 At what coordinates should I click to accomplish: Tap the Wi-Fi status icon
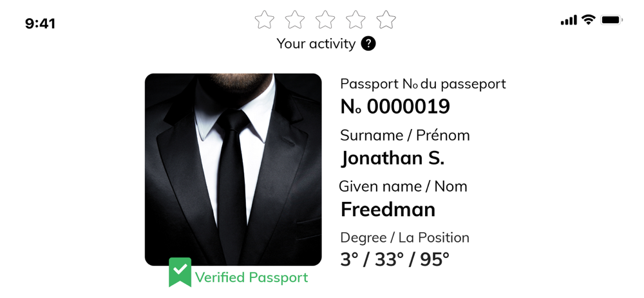589,19
